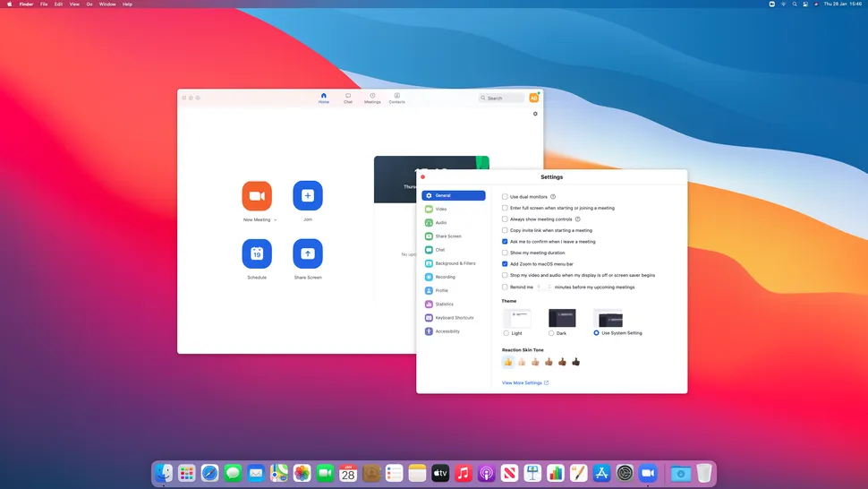This screenshot has height=489, width=868.
Task: Choose the darkest reaction skin tone
Action: tap(576, 362)
